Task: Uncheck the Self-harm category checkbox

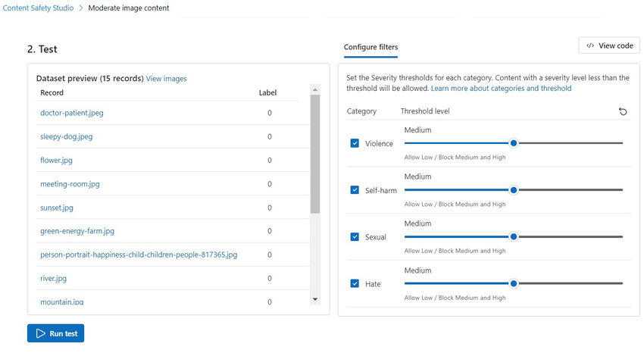Action: coord(355,190)
